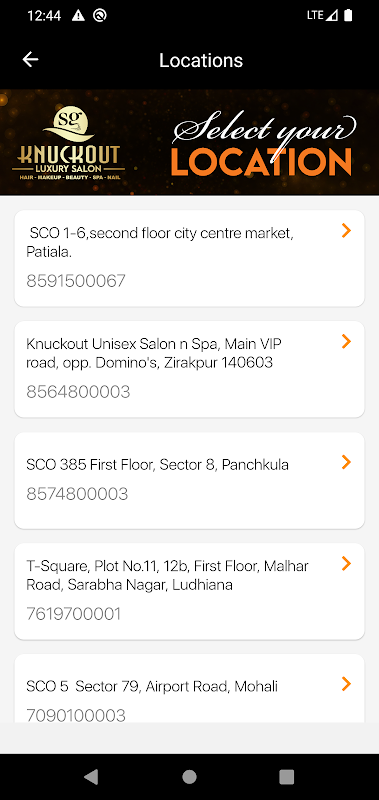Tap phone number 8574800003
This screenshot has height=800, width=379.
(77, 493)
